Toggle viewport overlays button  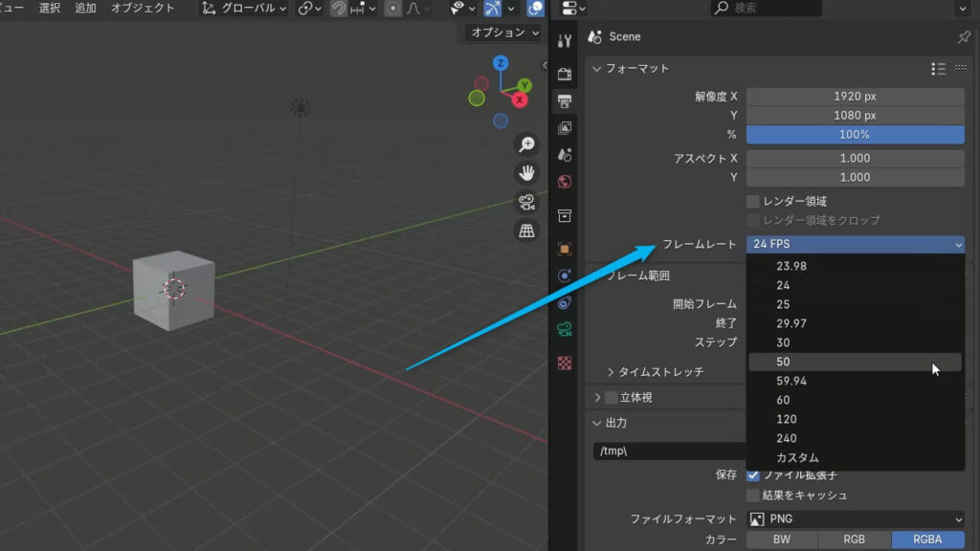tap(536, 8)
